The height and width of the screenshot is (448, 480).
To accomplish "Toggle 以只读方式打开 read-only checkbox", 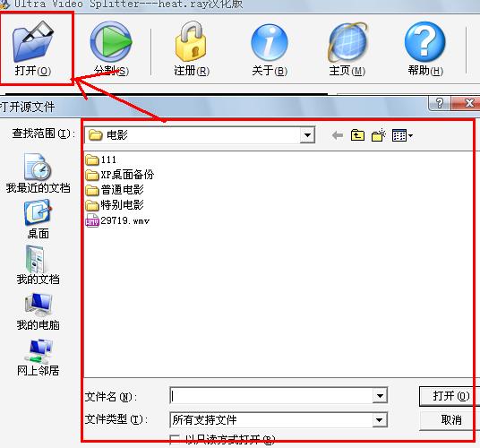I will click(x=175, y=440).
